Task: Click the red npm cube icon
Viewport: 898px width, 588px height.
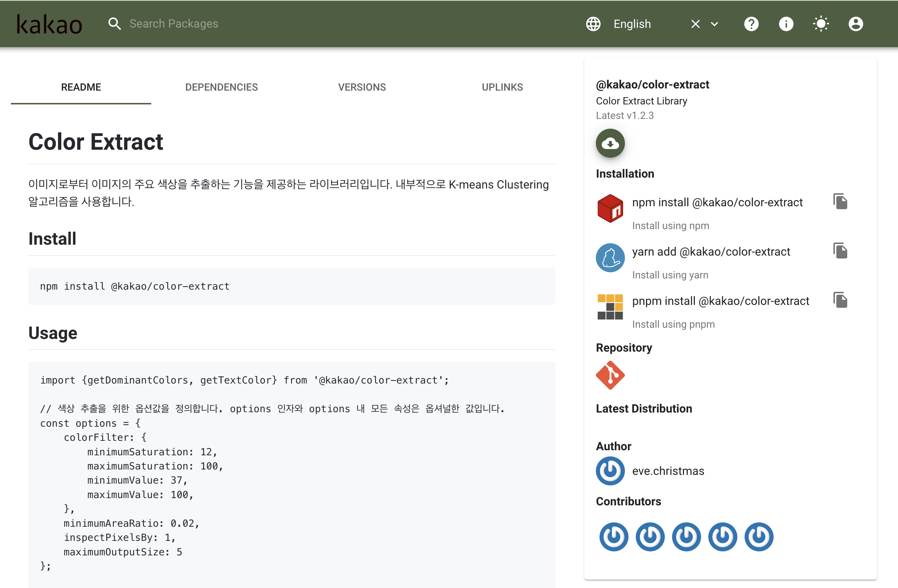Action: point(610,208)
